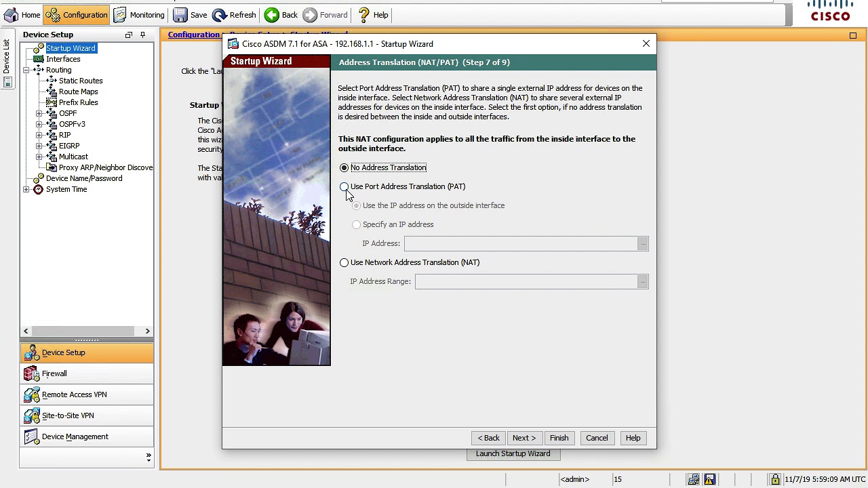Expand the System Time tree node
The height and width of the screenshot is (488, 868).
(26, 189)
